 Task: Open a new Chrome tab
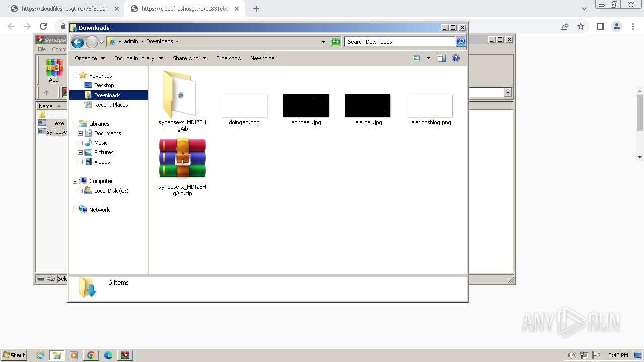point(256,9)
